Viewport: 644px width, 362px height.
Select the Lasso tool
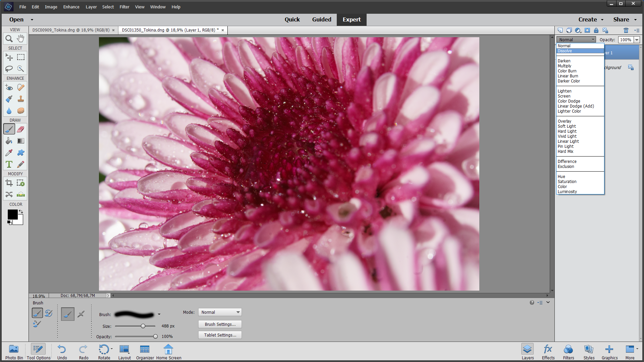9,68
